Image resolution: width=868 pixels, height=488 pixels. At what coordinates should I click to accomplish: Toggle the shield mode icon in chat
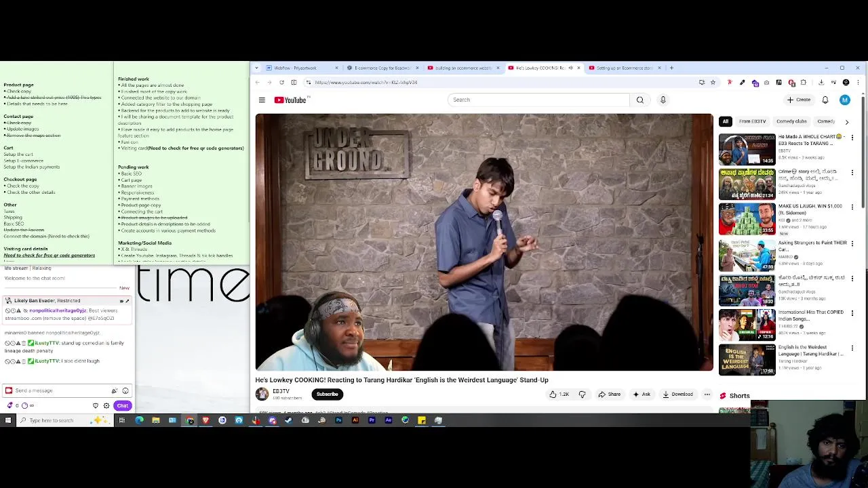96,405
